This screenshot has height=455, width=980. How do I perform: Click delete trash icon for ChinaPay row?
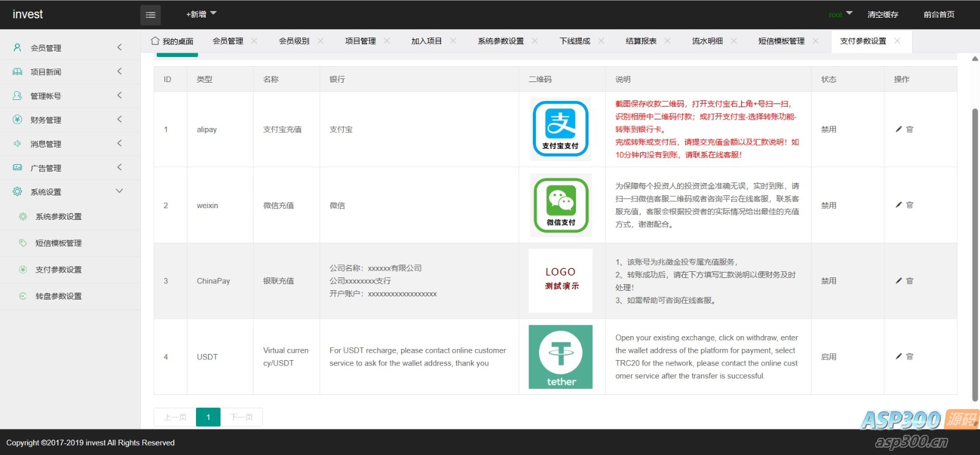click(910, 281)
